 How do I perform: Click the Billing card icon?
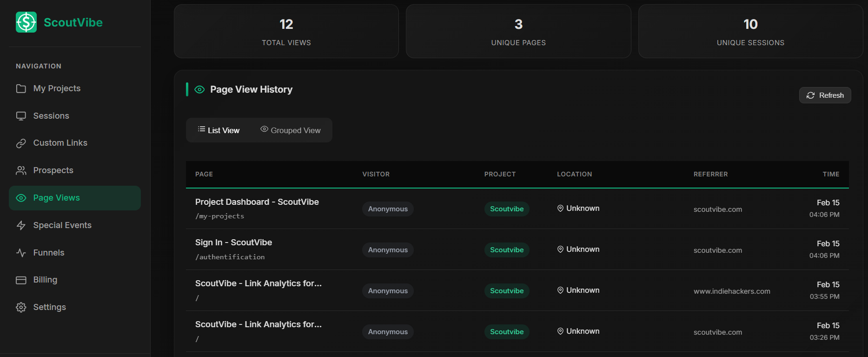pos(21,280)
